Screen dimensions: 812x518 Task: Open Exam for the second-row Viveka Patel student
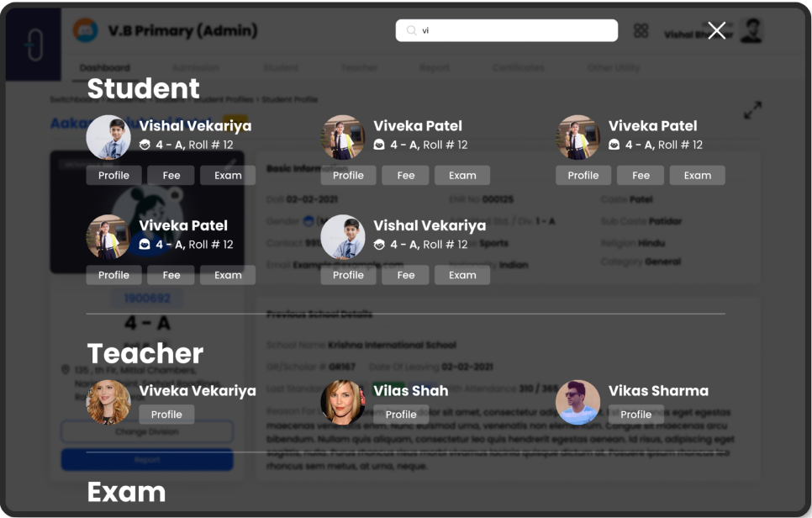tap(228, 275)
